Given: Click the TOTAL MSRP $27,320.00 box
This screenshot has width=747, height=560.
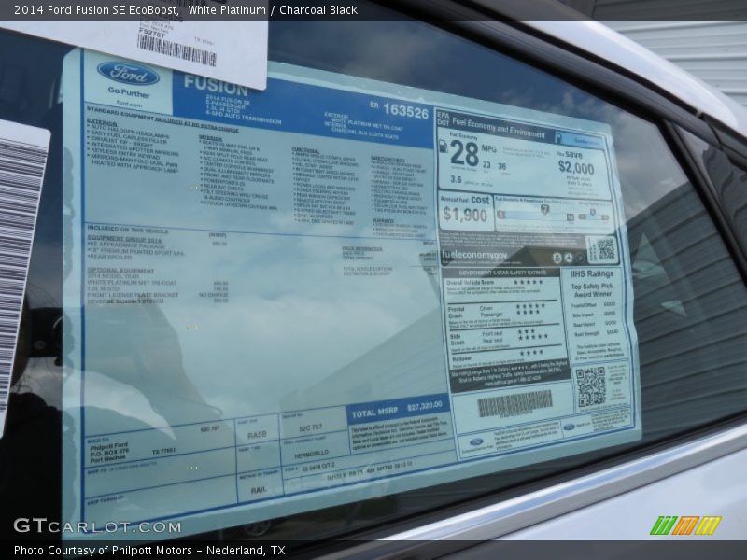Looking at the screenshot, I should [399, 410].
